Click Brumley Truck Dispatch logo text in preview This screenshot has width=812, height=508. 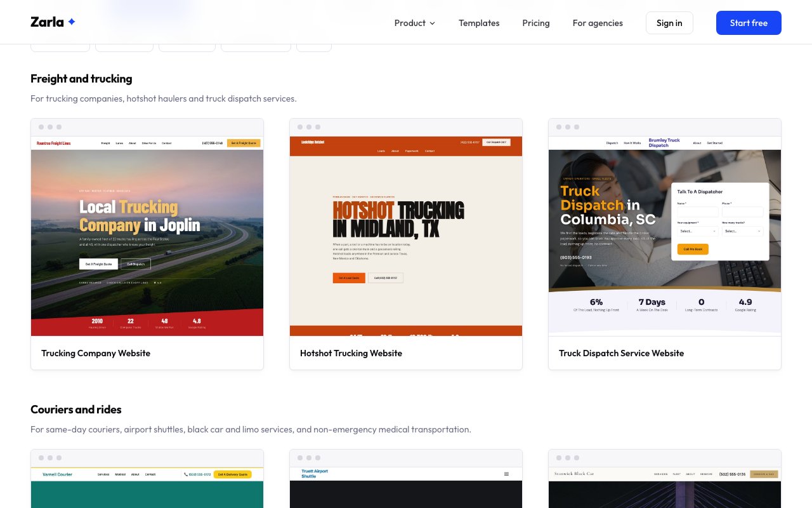(x=664, y=143)
